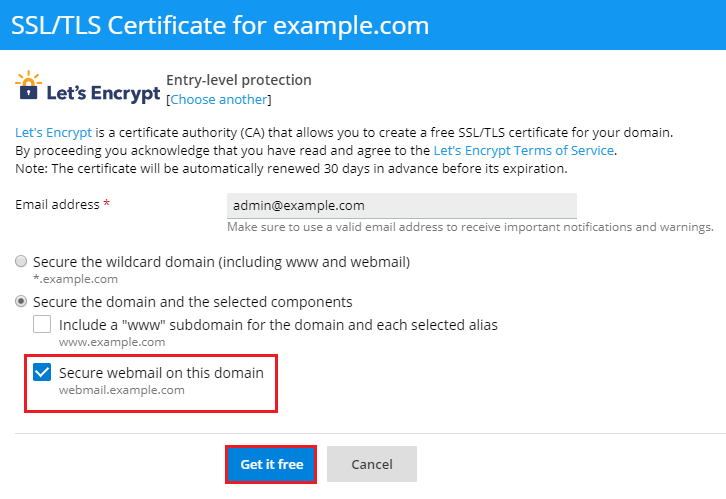Click the automatic renewal note text
Screen dimensions: 726x499
(291, 168)
